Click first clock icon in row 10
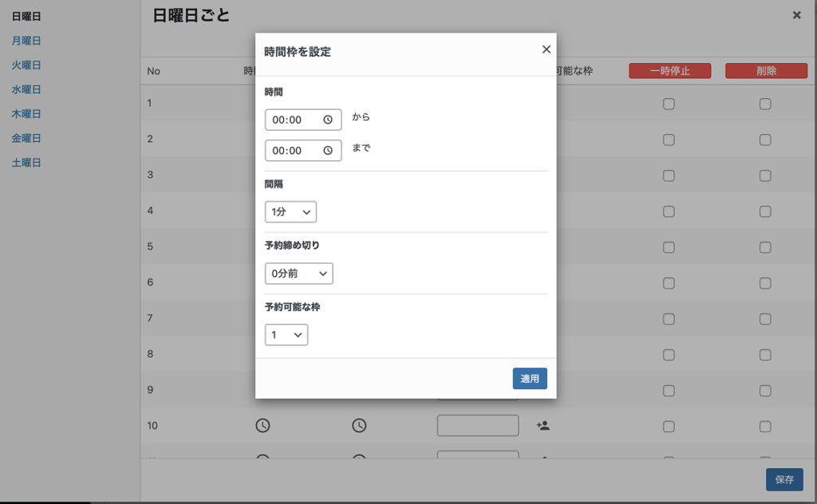The image size is (817, 504). (x=262, y=426)
